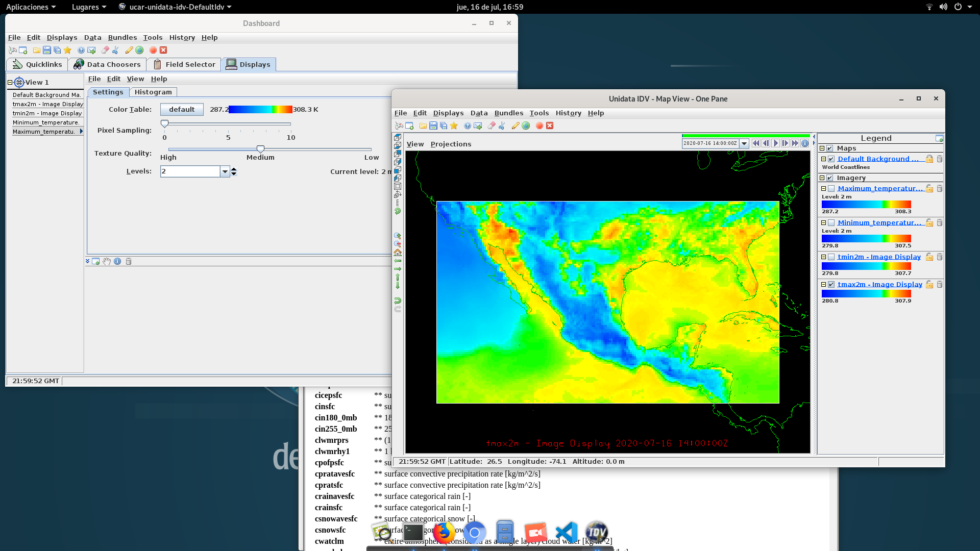Collapse the Imagery legend category

click(x=822, y=178)
